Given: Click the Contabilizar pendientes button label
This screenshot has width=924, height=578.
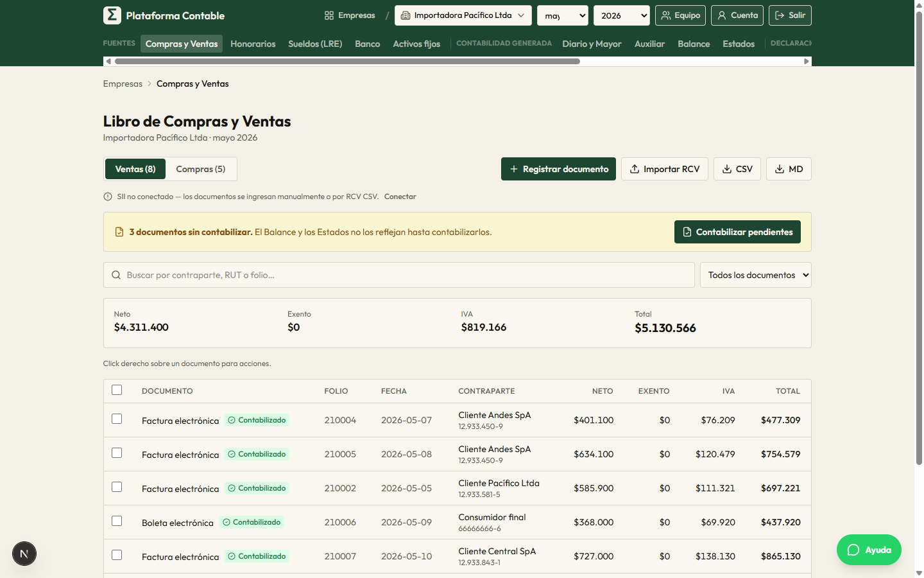Looking at the screenshot, I should click(x=744, y=232).
